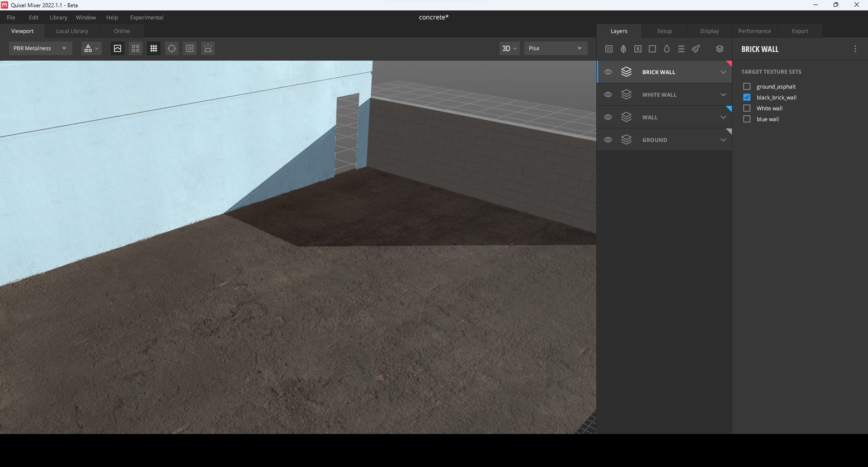The height and width of the screenshot is (467, 868).
Task: Click the layer stack group icon in toolbar
Action: click(720, 49)
